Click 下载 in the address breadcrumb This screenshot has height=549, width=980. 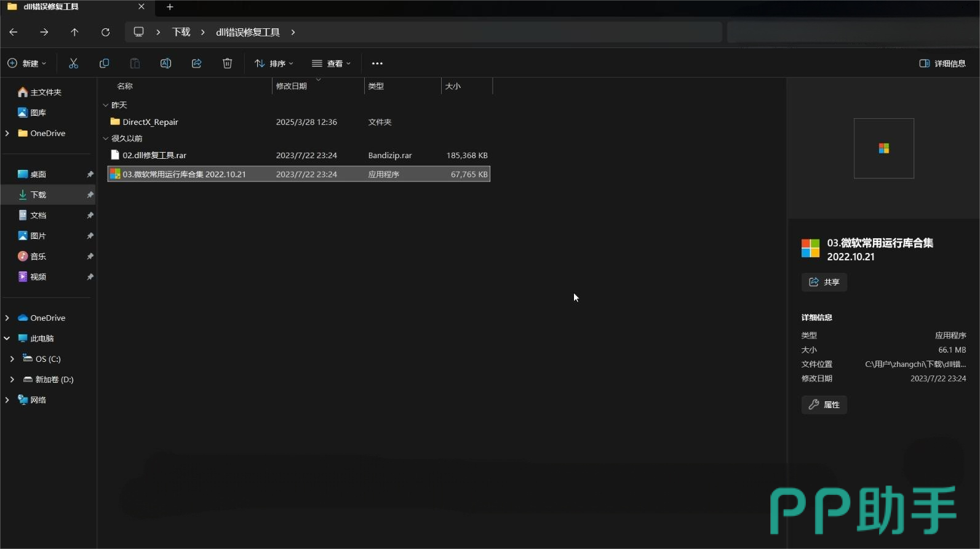[181, 32]
